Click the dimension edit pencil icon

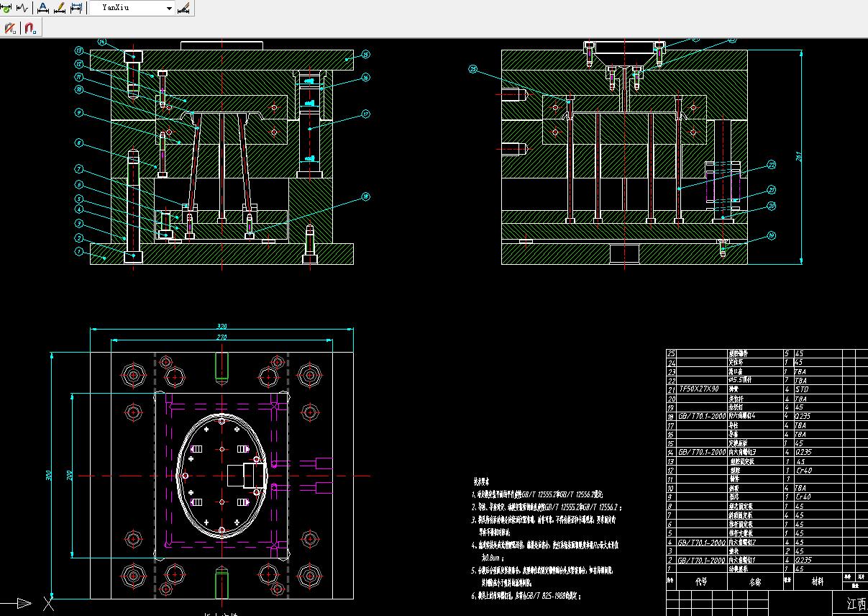60,8
